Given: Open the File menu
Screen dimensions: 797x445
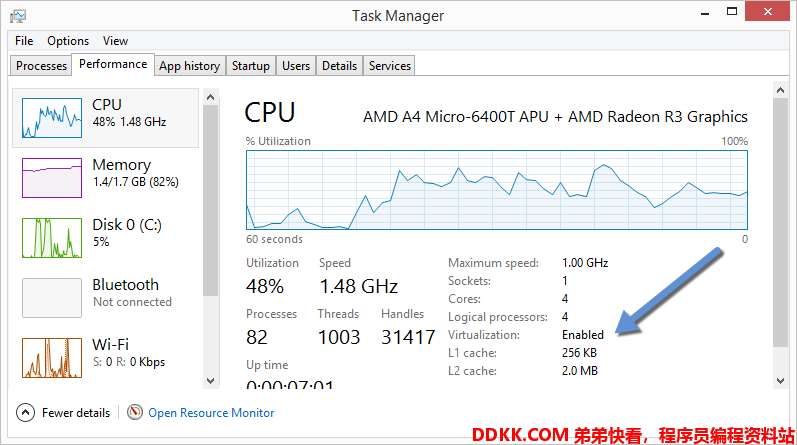Looking at the screenshot, I should 24,41.
